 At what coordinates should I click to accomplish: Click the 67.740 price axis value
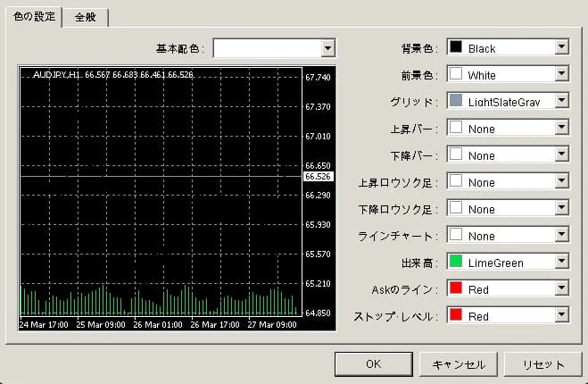coord(318,78)
